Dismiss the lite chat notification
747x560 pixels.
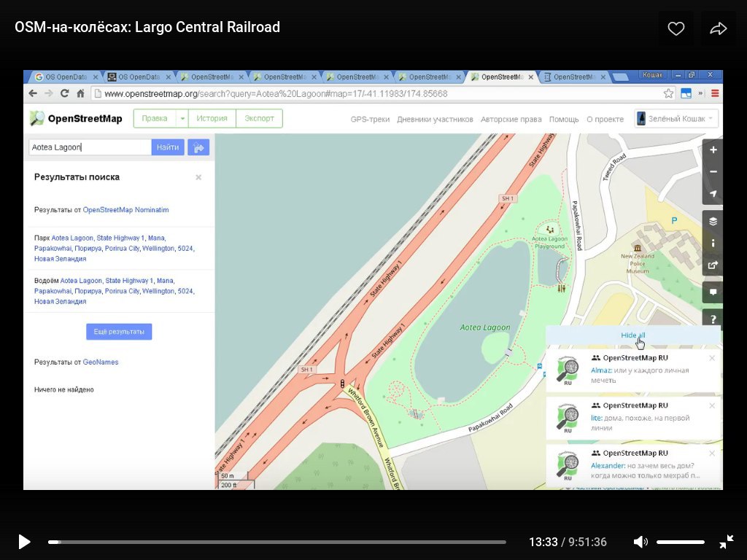click(712, 405)
